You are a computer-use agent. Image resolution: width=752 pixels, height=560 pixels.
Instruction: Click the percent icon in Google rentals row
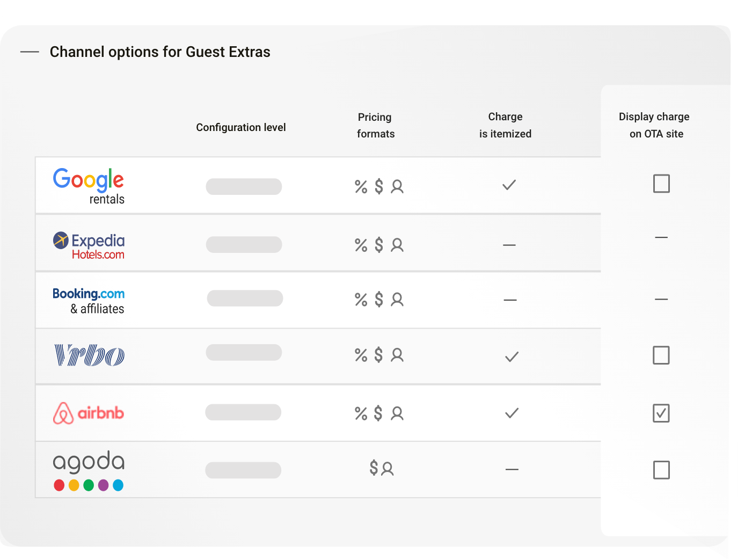pyautogui.click(x=361, y=187)
